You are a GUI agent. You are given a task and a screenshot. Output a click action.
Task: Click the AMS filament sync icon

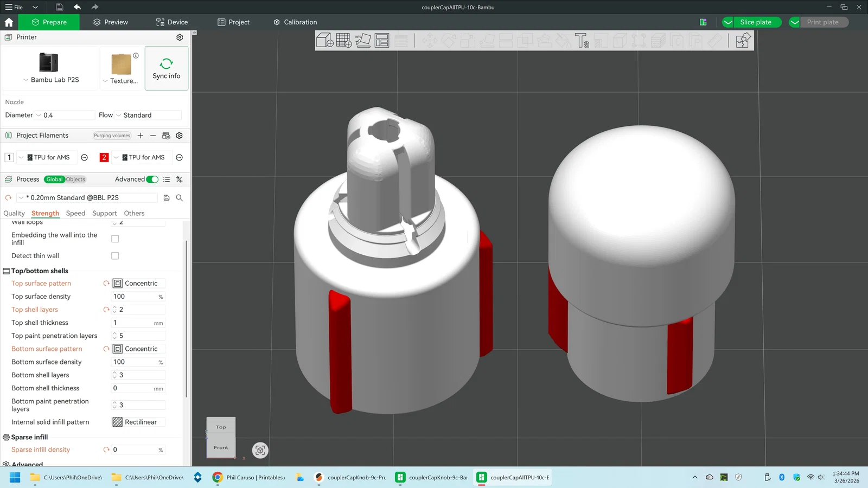tap(166, 136)
